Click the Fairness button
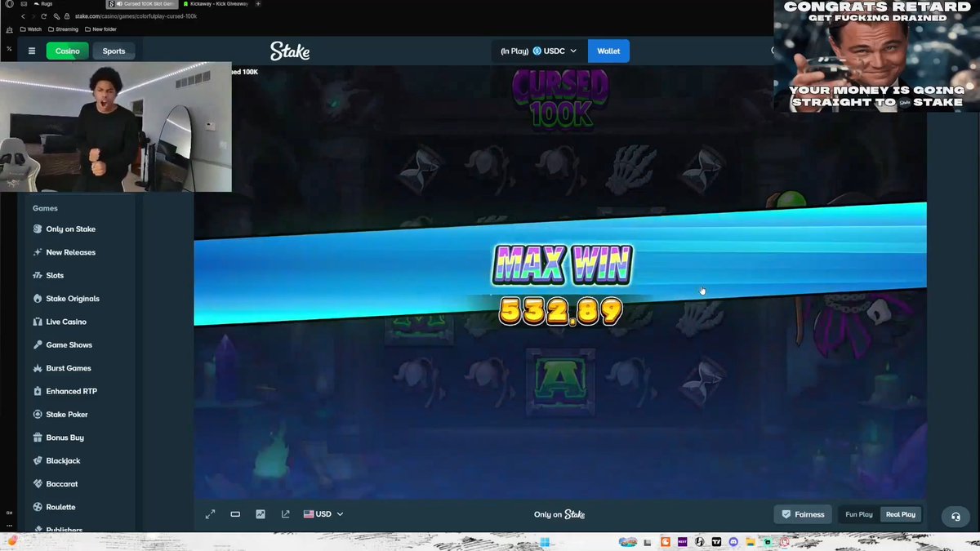This screenshot has height=551, width=980. pos(803,514)
